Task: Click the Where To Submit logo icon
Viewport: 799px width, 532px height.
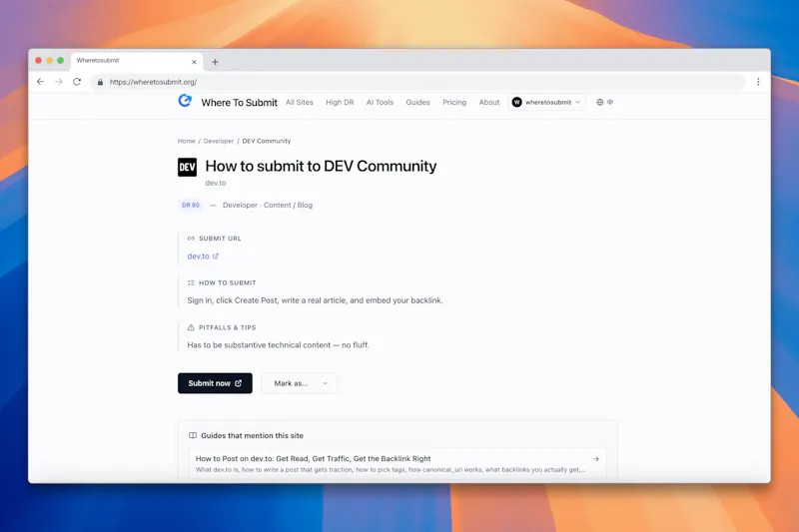Action: 185,101
